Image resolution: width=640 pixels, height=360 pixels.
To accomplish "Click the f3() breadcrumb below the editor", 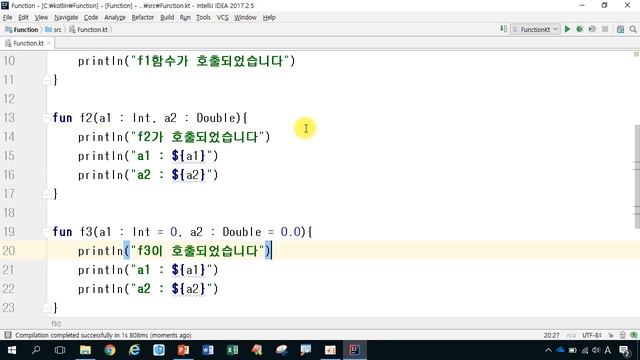I will tap(56, 324).
